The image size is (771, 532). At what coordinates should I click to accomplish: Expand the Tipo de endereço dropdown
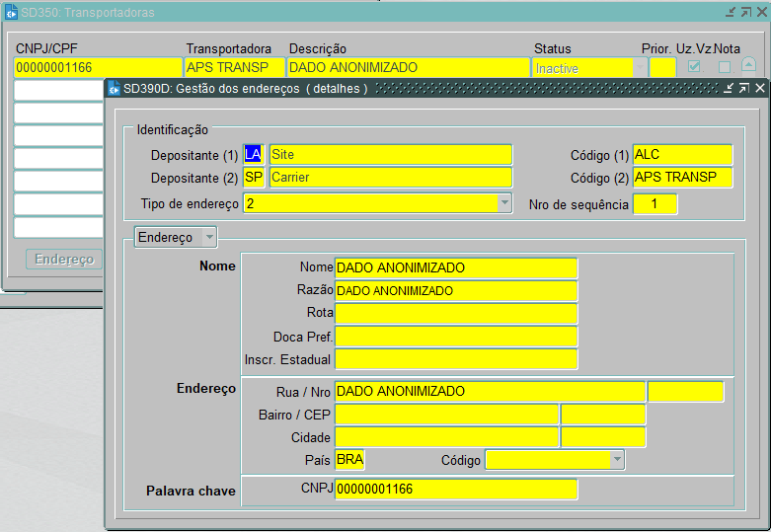pos(504,203)
